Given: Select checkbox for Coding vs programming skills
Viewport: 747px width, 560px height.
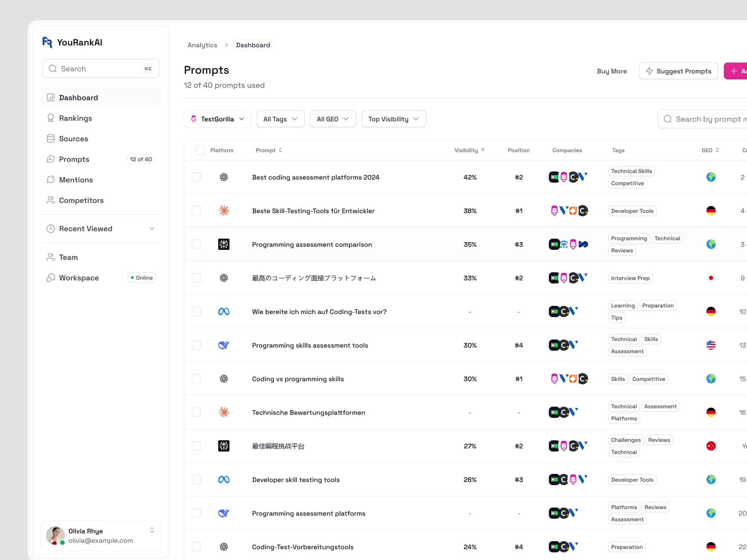Looking at the screenshot, I should point(196,379).
